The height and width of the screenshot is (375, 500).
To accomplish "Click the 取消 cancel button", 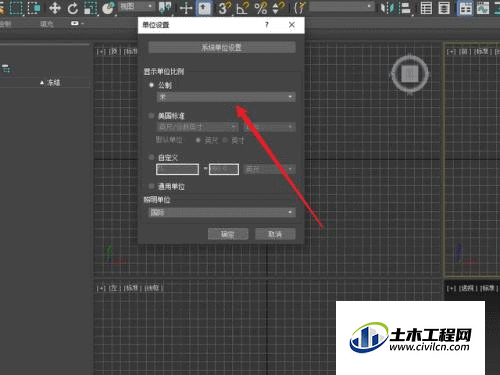I will pos(275,234).
